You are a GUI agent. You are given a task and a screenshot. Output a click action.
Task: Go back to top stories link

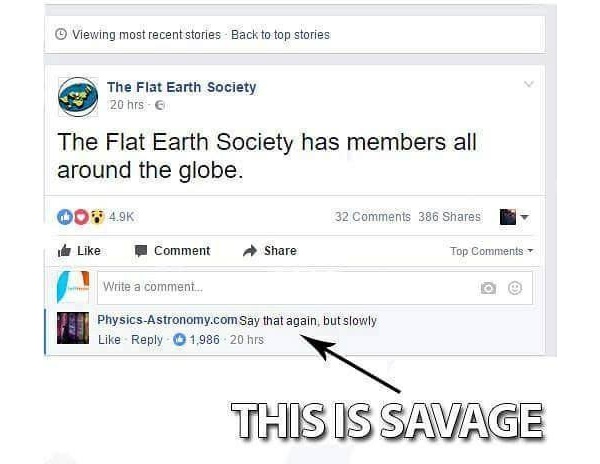tap(280, 35)
